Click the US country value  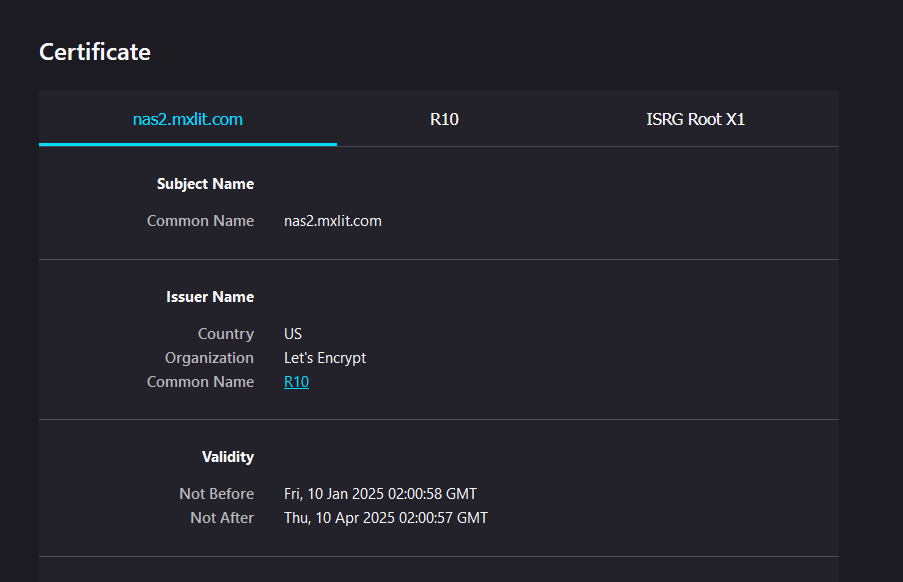click(293, 334)
